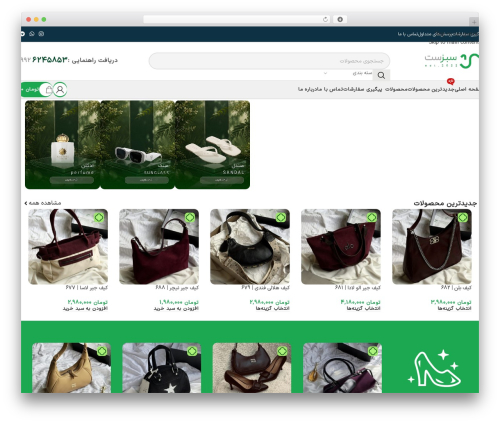Open the main page menu item
The height and width of the screenshot is (423, 500).
[x=468, y=89]
